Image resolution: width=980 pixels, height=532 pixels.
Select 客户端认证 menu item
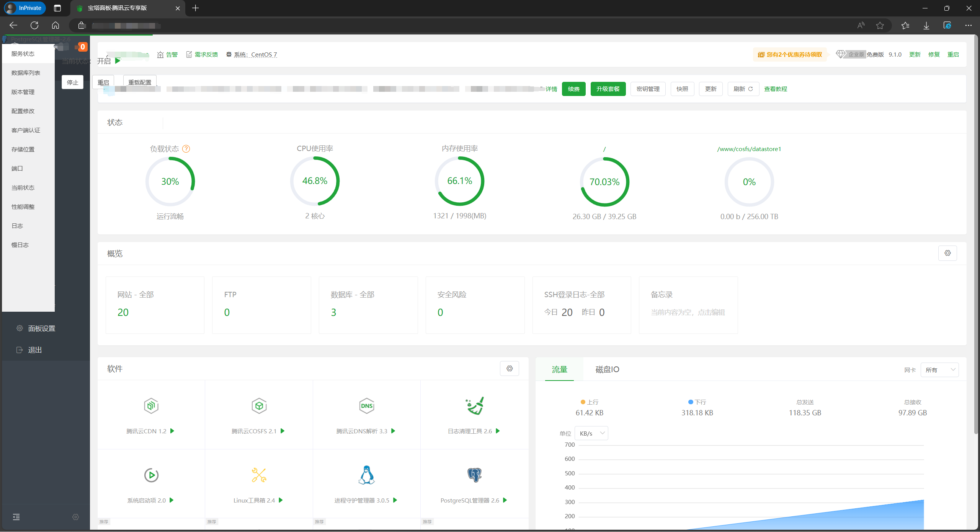[x=28, y=130]
